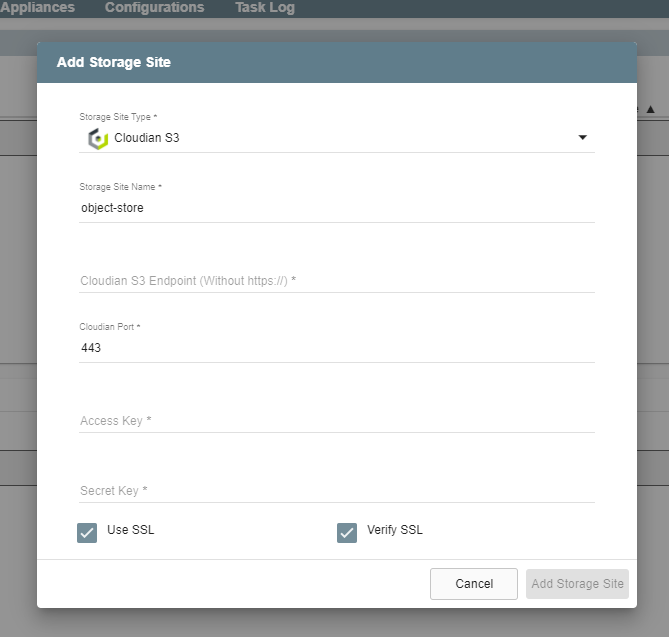Viewport: 669px width, 637px height.
Task: Go to the Task Log tab
Action: [x=265, y=8]
